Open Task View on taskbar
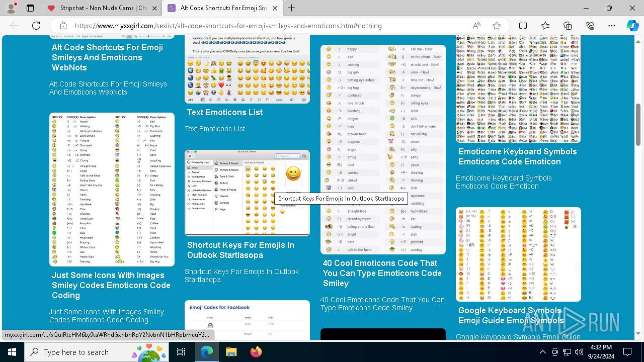 coord(181,352)
